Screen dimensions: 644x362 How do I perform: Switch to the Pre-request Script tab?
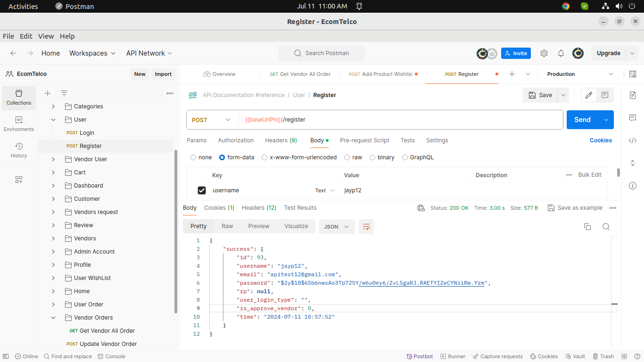point(364,140)
